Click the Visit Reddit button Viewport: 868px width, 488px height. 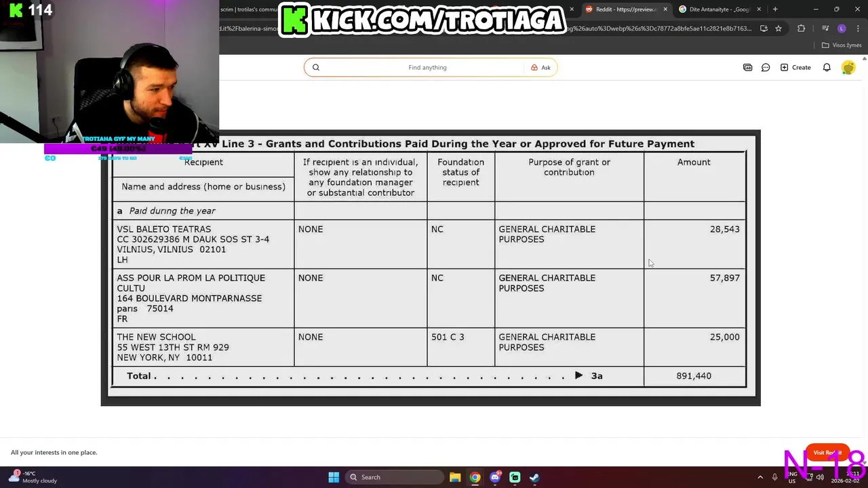(x=827, y=452)
